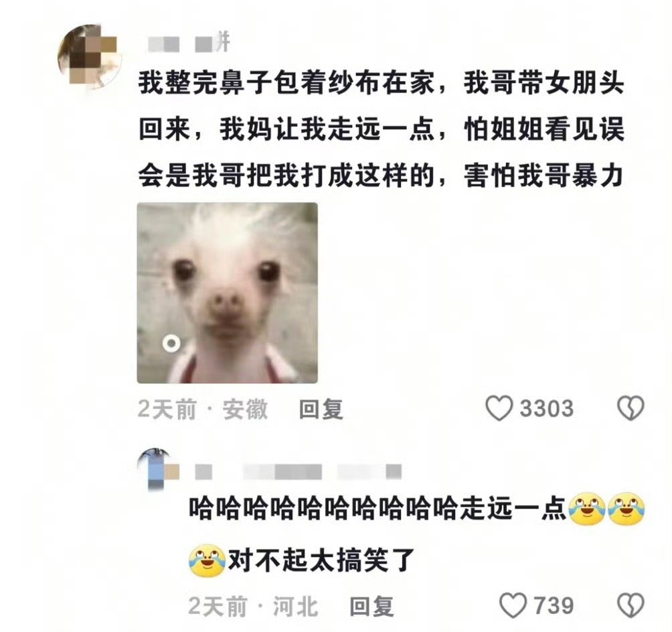Select the reply text 对不起太搞笑了
The height and width of the screenshot is (632, 672).
tap(321, 560)
